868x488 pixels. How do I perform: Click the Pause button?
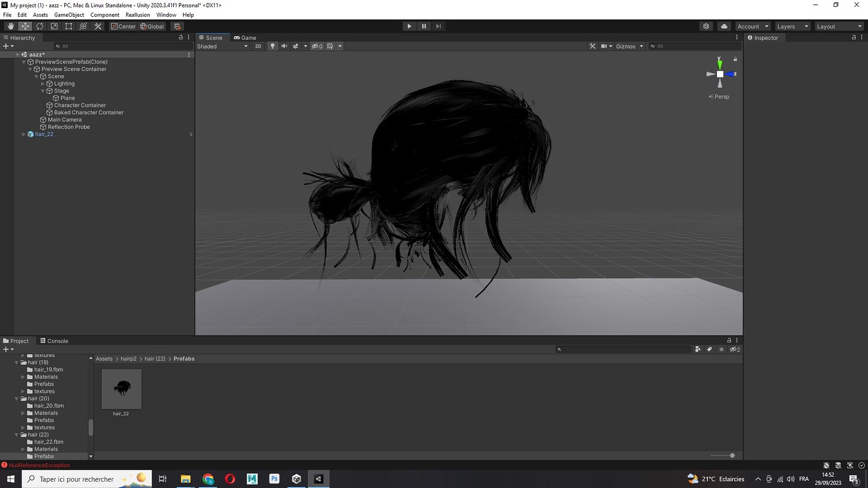pos(424,26)
